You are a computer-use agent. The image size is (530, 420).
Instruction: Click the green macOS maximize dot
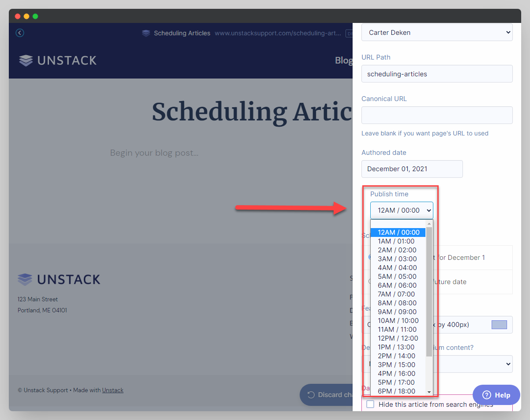35,16
